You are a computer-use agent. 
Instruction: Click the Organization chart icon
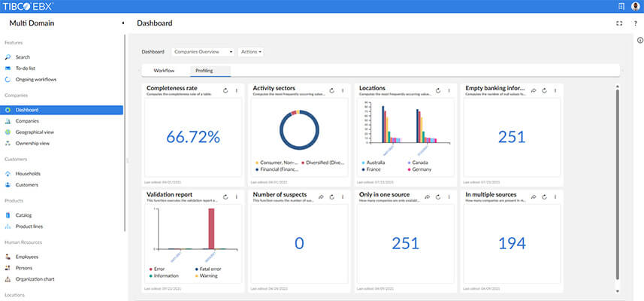[8, 278]
